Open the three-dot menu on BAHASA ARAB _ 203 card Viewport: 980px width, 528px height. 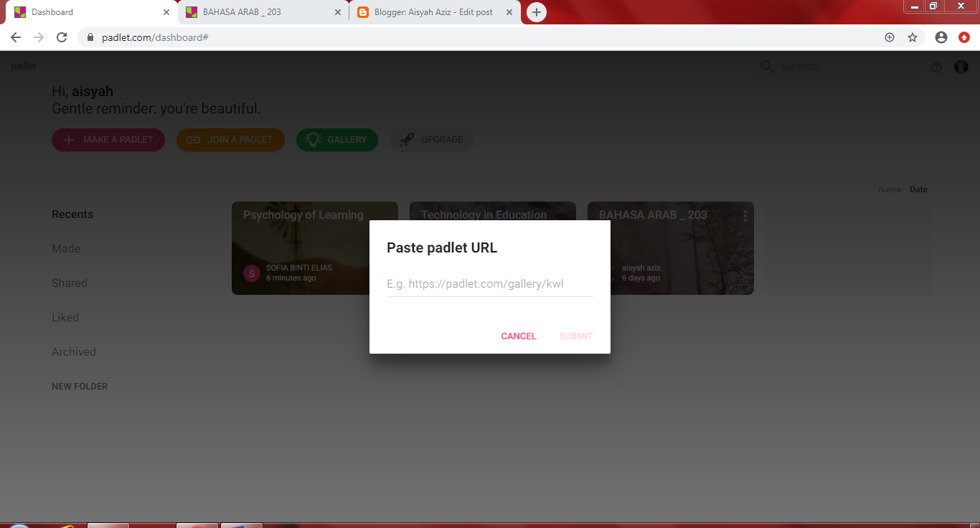[745, 215]
